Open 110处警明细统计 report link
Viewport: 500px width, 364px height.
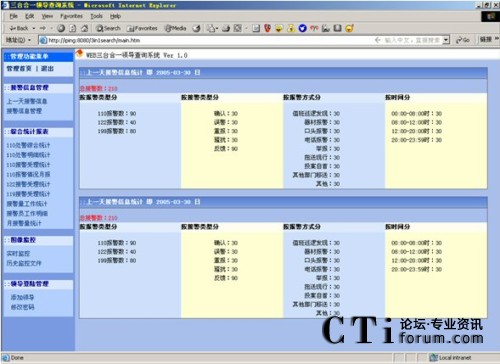(x=28, y=155)
